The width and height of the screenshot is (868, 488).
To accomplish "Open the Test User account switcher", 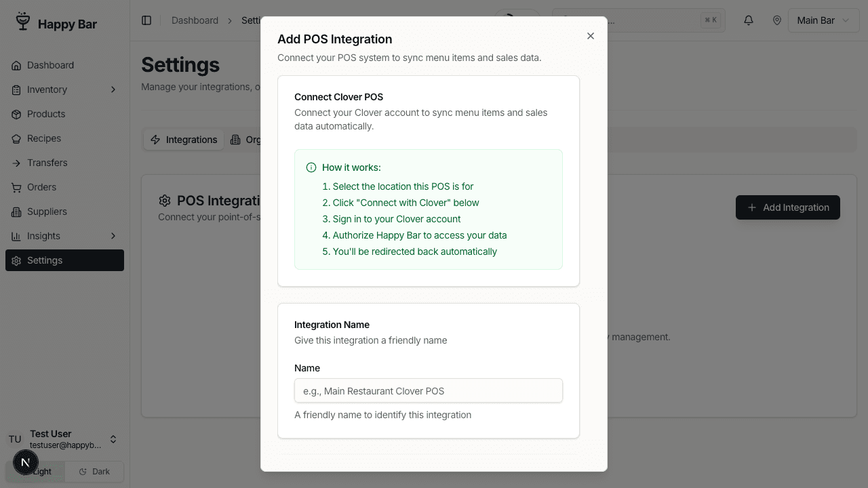I will point(64,439).
